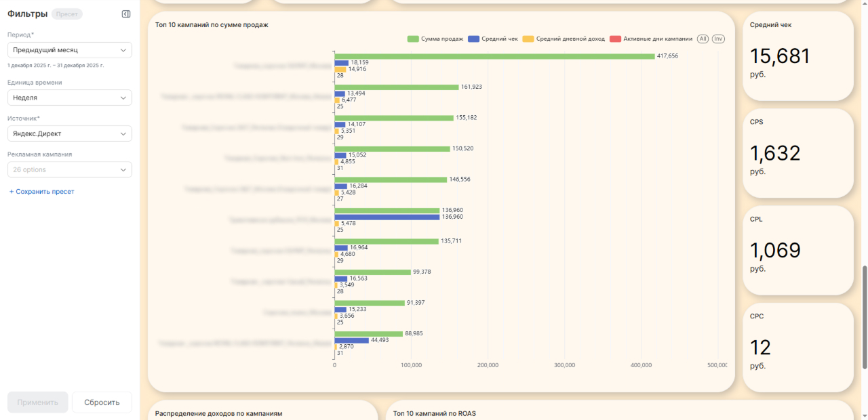Image resolution: width=868 pixels, height=420 pixels.
Task: Toggle the Средний дневной доход legend series
Action: pos(564,39)
